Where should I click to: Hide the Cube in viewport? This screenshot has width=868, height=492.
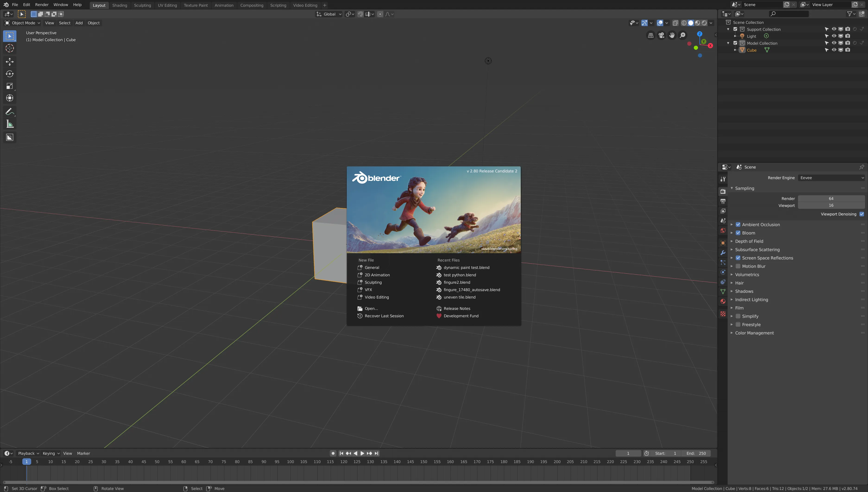pyautogui.click(x=833, y=50)
